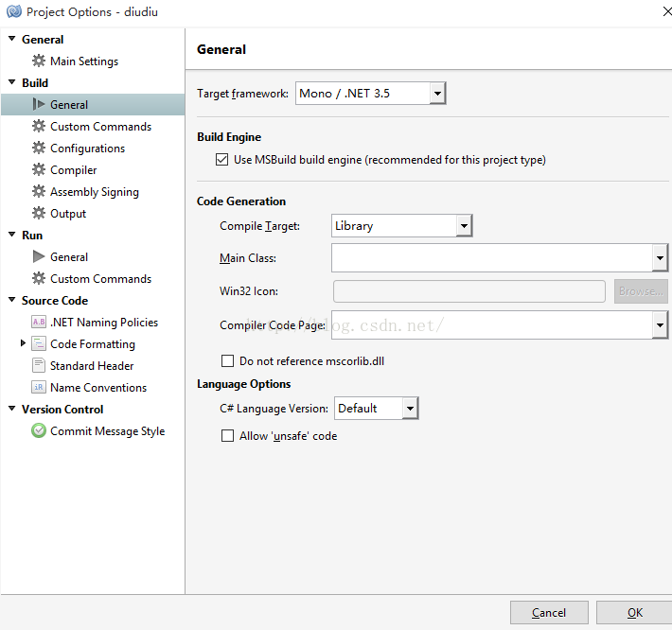
Task: Click the Cancel button
Action: [x=549, y=612]
